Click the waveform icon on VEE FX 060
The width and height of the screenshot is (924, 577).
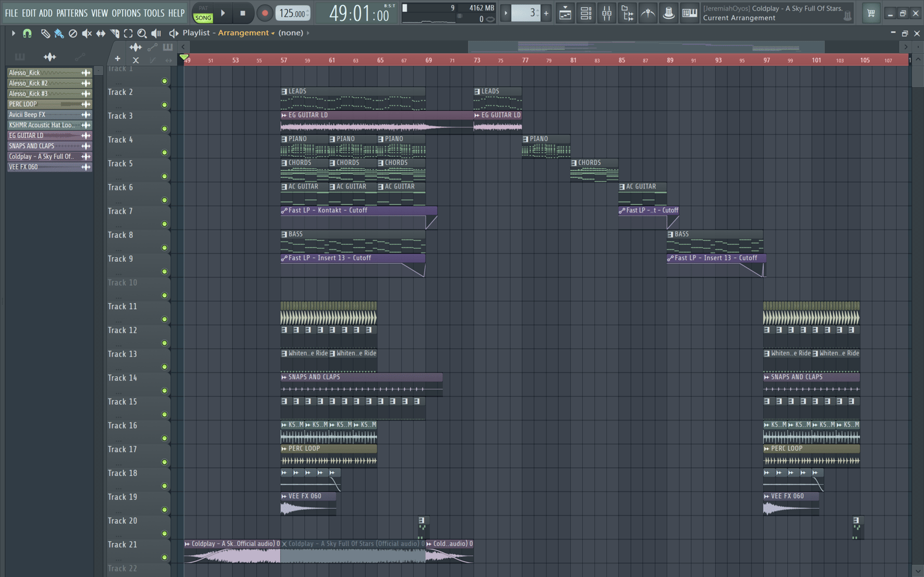pyautogui.click(x=86, y=167)
